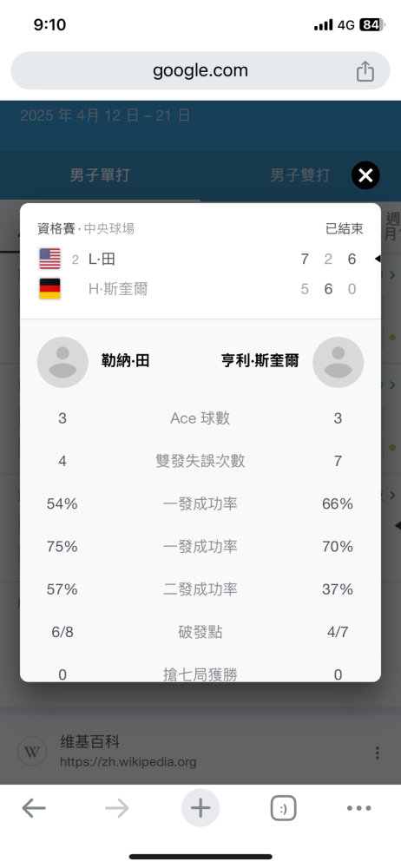Open the tab switcher icon
The image size is (401, 868).
click(x=283, y=808)
